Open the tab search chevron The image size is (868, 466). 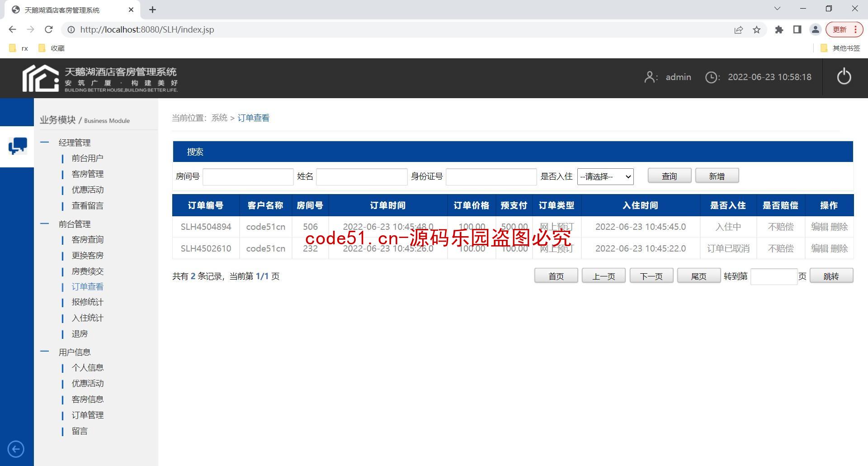pos(777,9)
